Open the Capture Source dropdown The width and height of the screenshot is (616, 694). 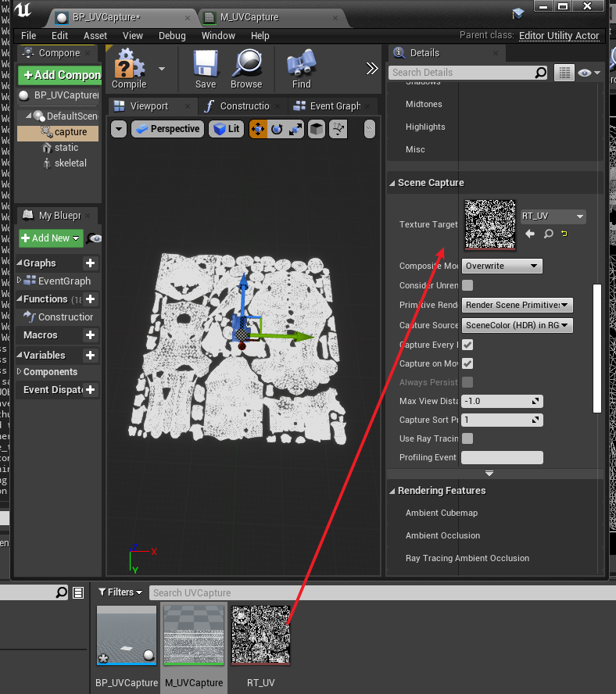518,325
